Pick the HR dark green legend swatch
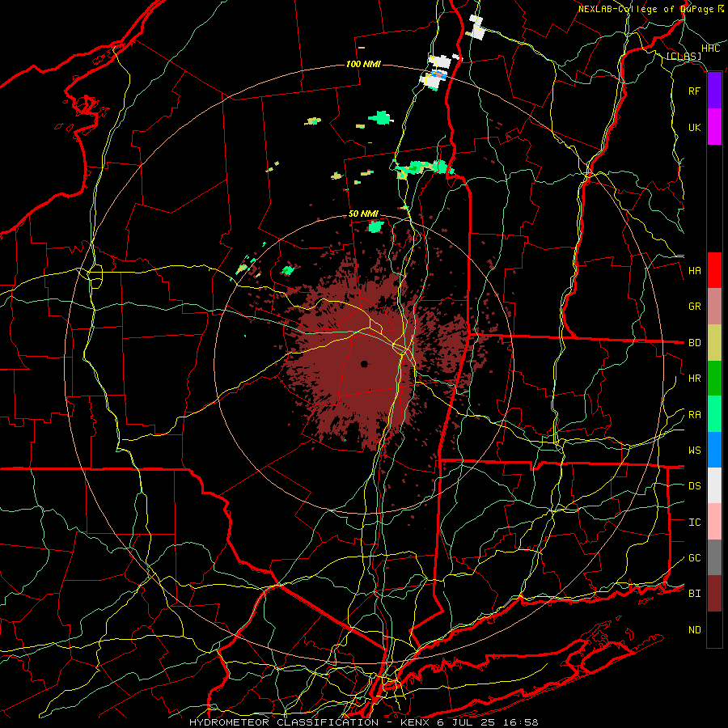Screen dimensions: 728x728 714,379
